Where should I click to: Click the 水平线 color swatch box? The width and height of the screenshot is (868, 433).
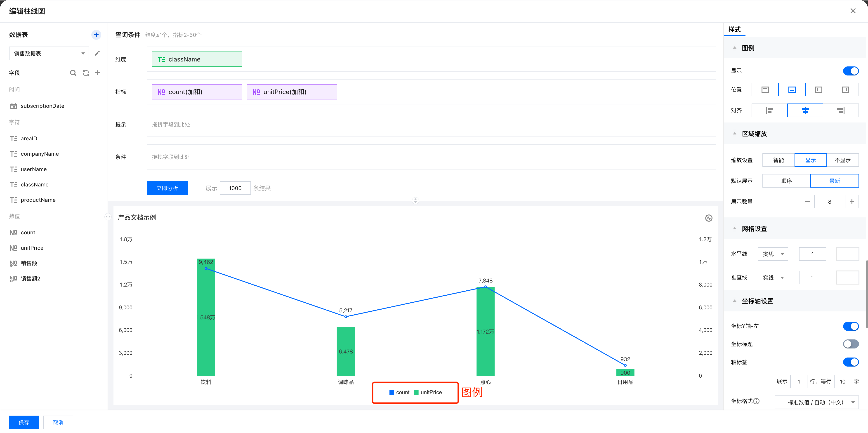point(847,254)
